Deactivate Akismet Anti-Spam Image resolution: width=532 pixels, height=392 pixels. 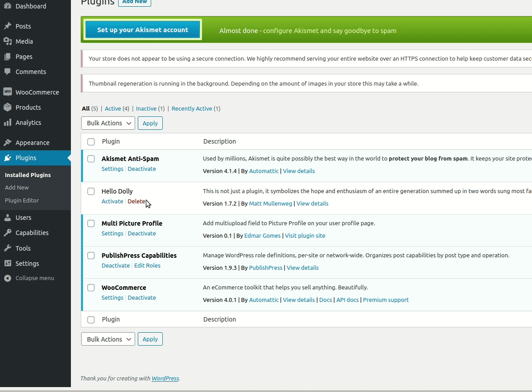pos(142,169)
